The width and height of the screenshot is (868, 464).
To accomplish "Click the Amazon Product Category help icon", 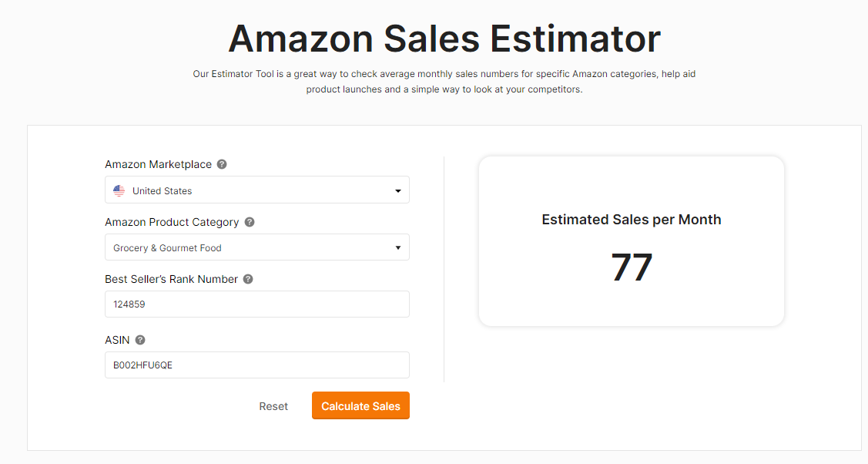I will click(x=250, y=222).
